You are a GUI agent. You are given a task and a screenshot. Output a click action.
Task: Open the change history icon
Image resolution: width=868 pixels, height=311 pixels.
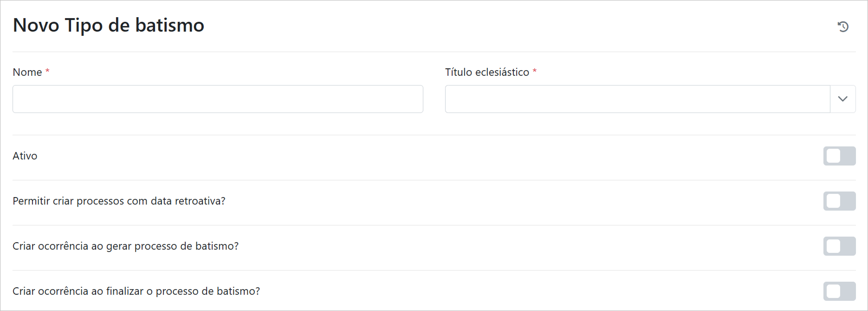(x=843, y=26)
